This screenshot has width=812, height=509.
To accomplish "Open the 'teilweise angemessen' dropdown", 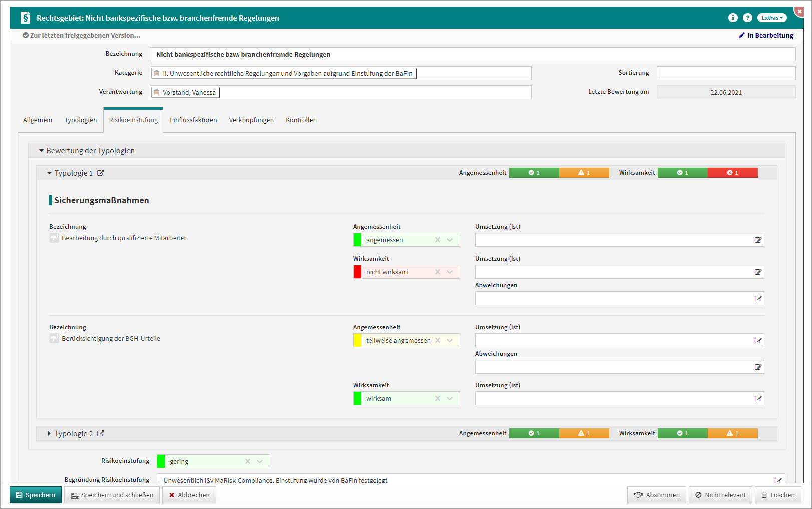I will coord(450,340).
